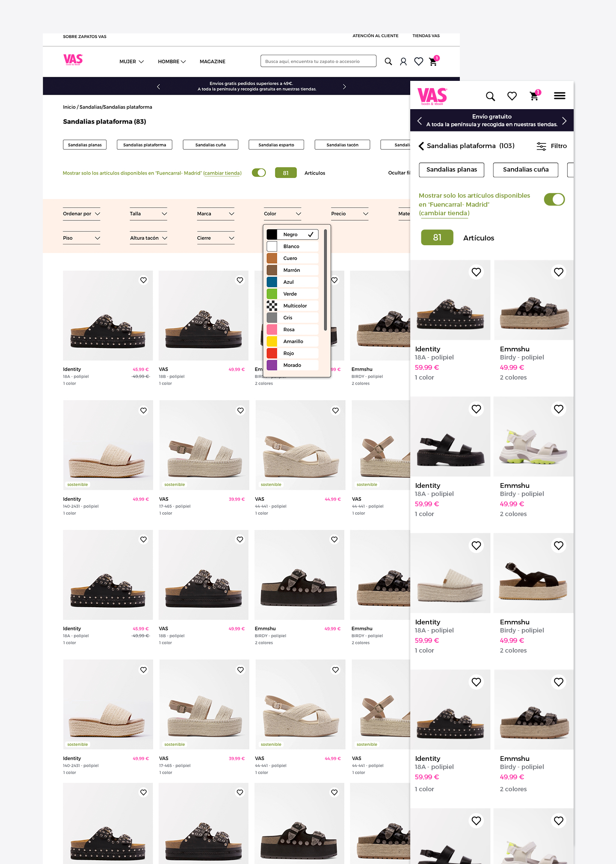Screen dimensions: 616x864
Task: Favorite the first mobile Identity studded sandal
Action: click(x=476, y=272)
